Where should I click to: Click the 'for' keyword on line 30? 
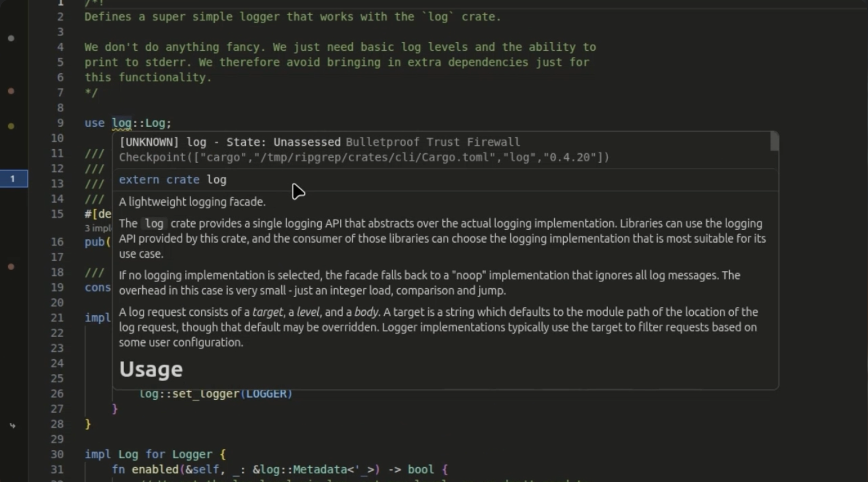155,455
